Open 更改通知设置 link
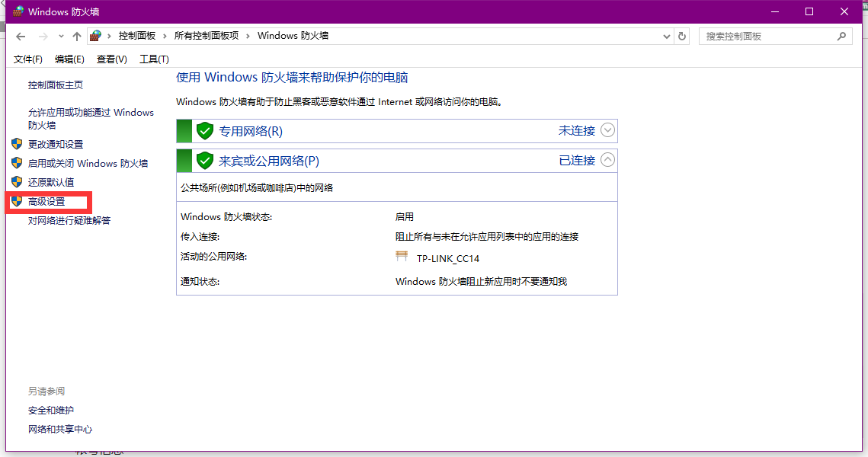Screen dimensions: 868x457 click(56, 145)
